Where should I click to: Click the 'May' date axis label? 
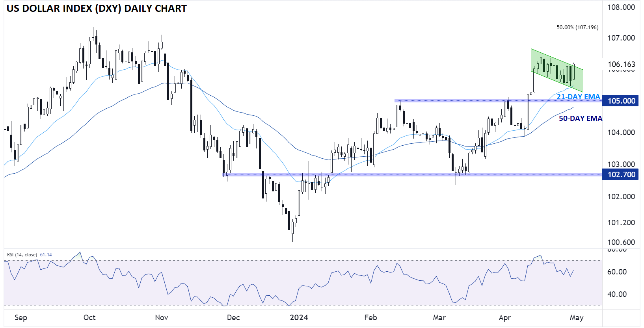tap(577, 318)
